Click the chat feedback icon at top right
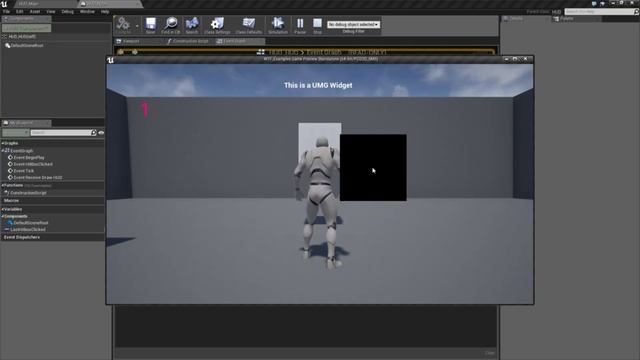This screenshot has width=640, height=360. (594, 3)
